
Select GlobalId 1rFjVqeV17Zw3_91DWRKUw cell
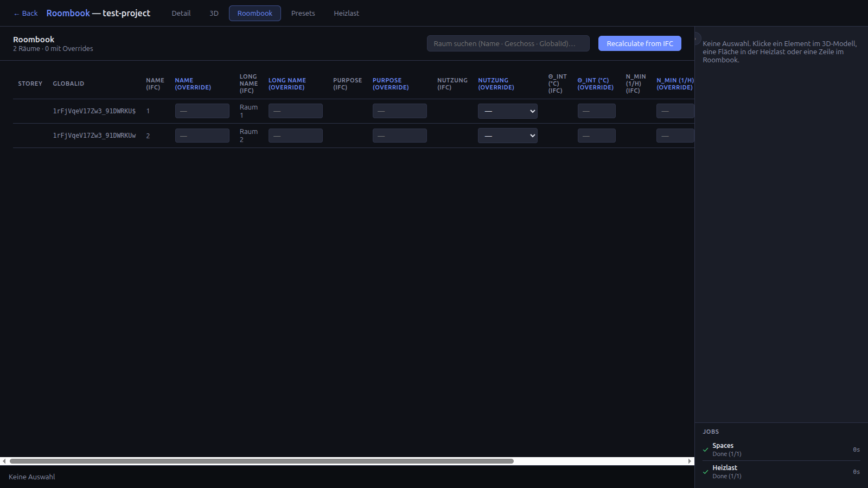click(94, 136)
